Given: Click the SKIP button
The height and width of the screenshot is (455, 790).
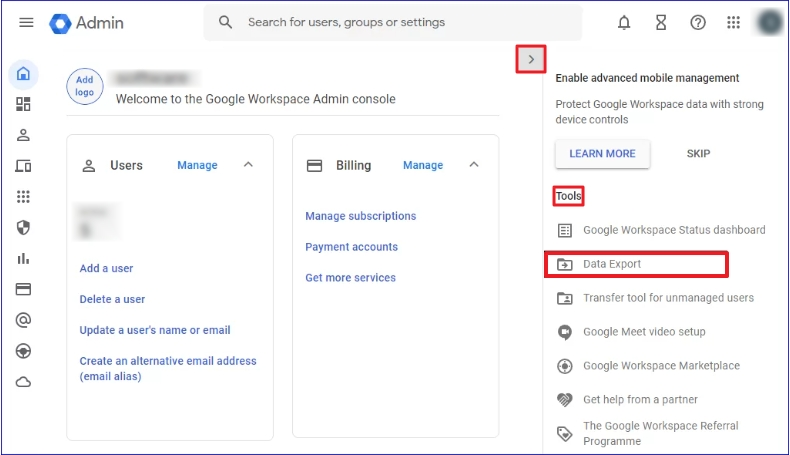Looking at the screenshot, I should (x=698, y=154).
